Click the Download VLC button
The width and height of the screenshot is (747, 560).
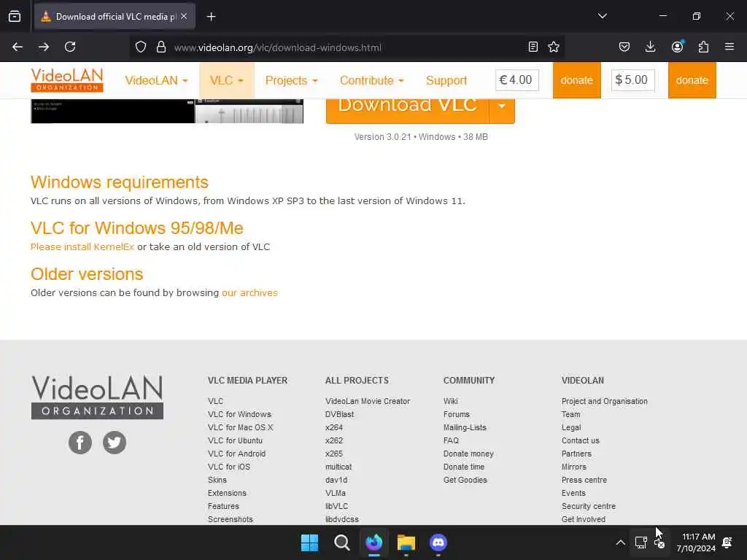(407, 109)
